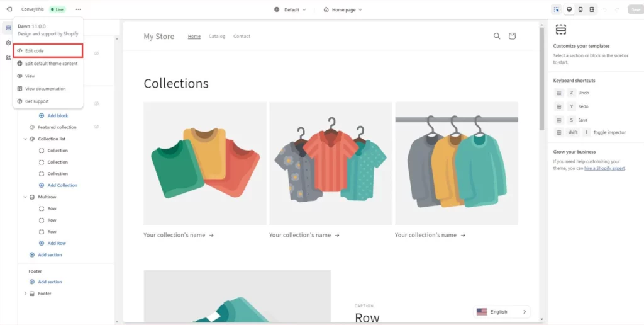The width and height of the screenshot is (644, 325).
Task: Expand the Footer section group
Action: 25,294
